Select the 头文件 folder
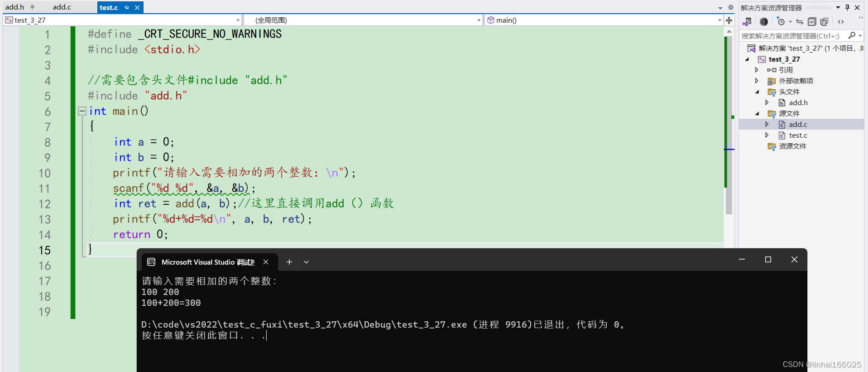 [x=789, y=92]
